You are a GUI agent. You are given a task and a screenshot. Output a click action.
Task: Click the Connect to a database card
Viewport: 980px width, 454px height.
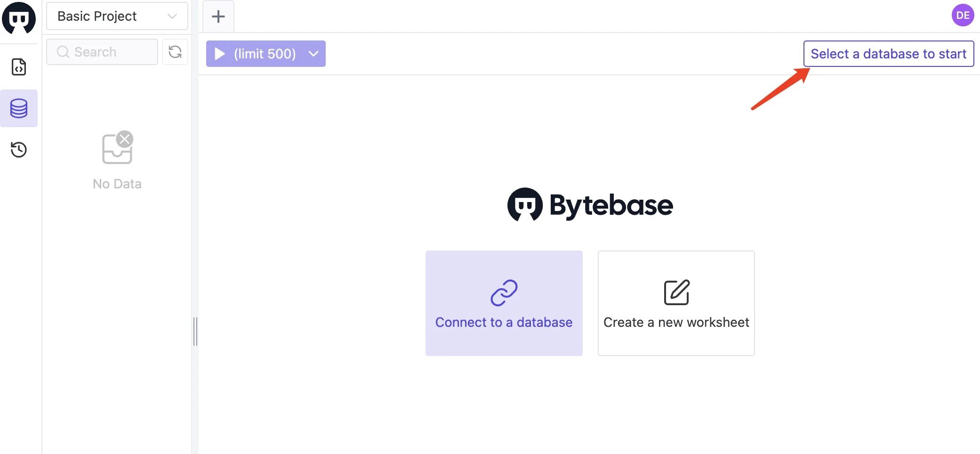[504, 303]
